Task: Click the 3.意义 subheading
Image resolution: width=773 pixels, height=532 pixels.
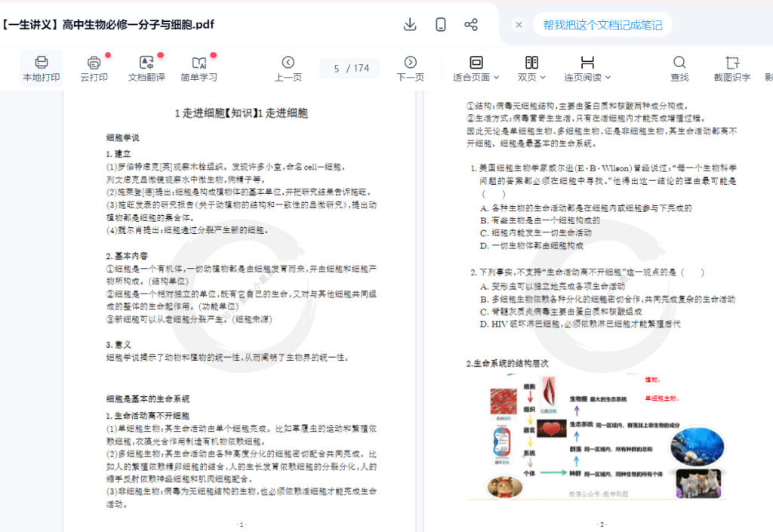Action: (x=119, y=344)
